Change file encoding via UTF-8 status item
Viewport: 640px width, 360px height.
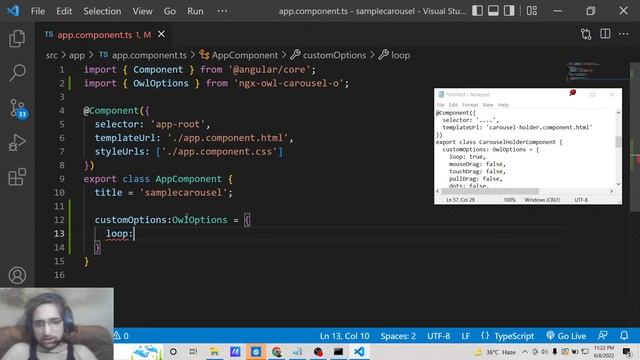tap(438, 336)
